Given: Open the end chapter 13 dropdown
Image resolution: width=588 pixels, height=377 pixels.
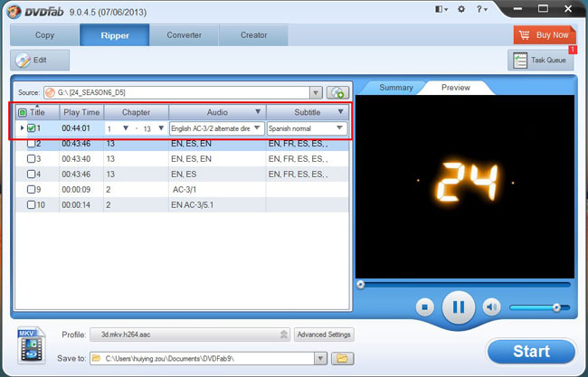Looking at the screenshot, I should pyautogui.click(x=161, y=128).
